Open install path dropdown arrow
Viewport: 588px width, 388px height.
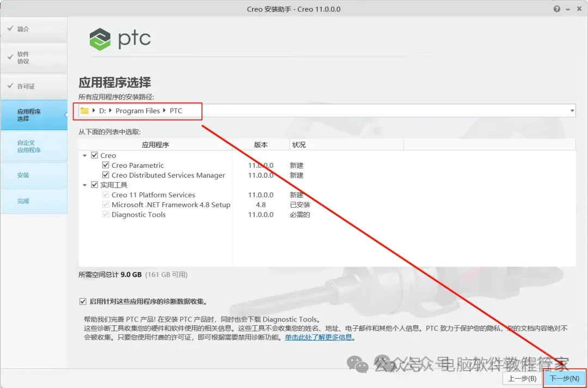tap(572, 111)
